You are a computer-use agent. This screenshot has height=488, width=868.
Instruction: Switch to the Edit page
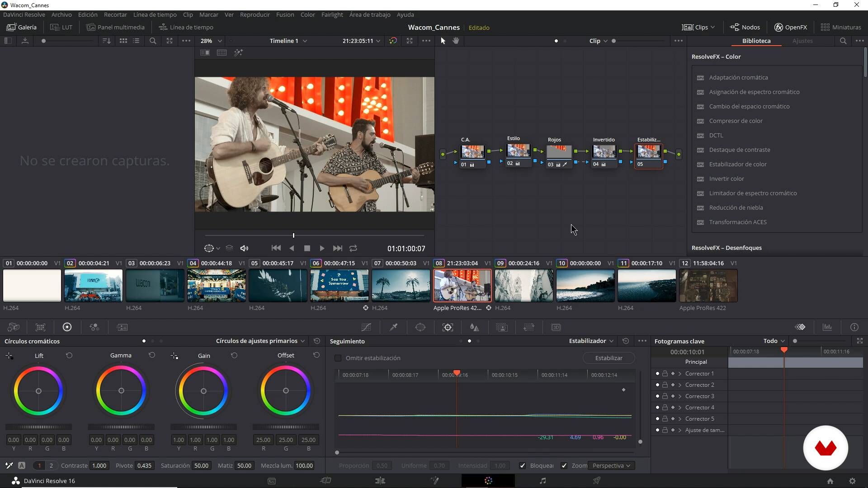[x=380, y=481]
